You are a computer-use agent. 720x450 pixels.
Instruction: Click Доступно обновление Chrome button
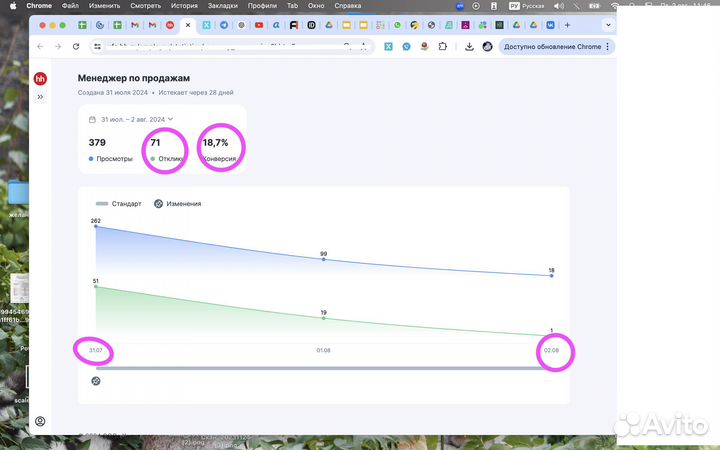pos(555,46)
